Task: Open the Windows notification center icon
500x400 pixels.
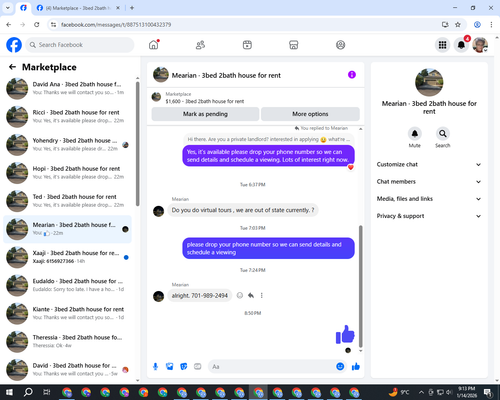Action: pyautogui.click(x=488, y=392)
